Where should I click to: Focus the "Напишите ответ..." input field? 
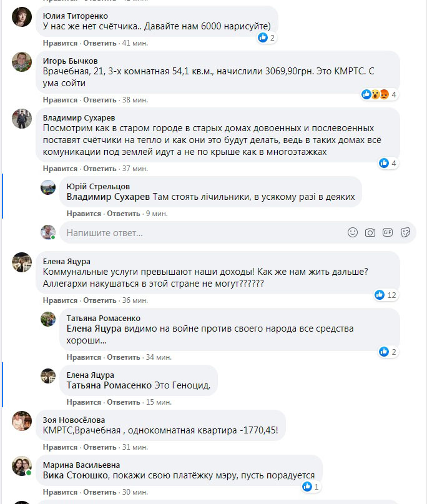(200, 233)
